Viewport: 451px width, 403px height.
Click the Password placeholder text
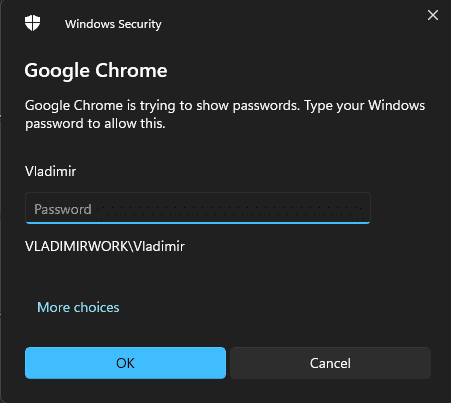coord(63,209)
